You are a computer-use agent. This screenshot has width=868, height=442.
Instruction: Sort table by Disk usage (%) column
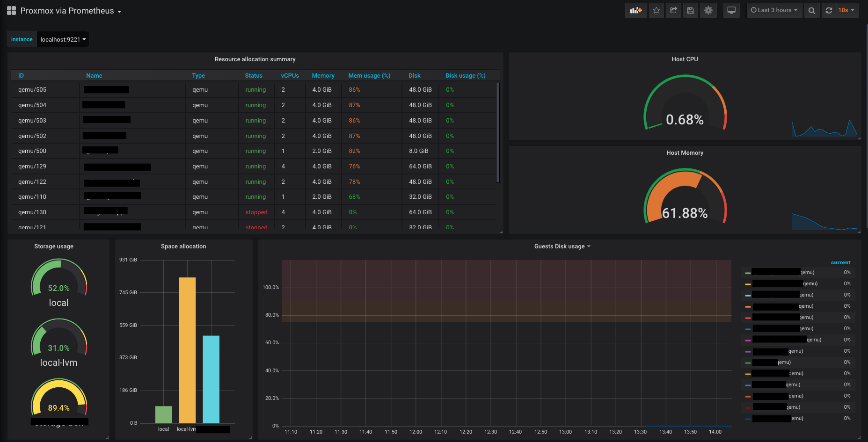pyautogui.click(x=466, y=76)
